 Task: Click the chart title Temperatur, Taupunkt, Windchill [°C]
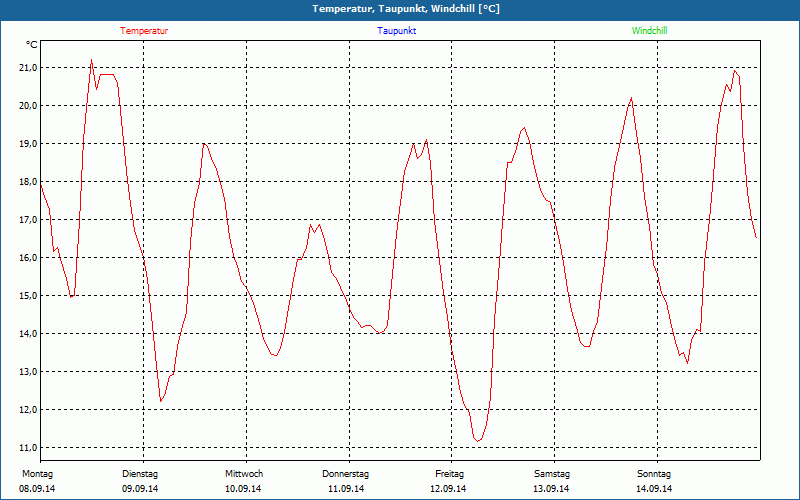pyautogui.click(x=406, y=9)
